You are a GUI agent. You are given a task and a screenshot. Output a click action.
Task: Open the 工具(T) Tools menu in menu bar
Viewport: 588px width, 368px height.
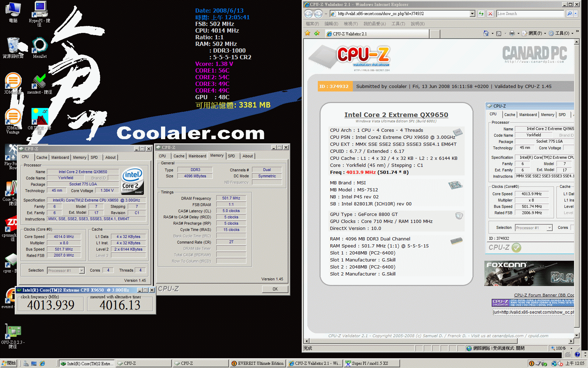pos(398,24)
